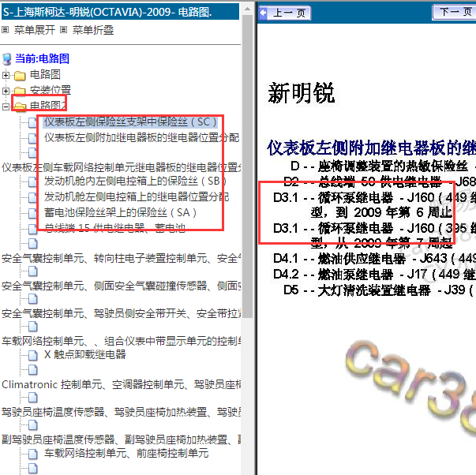This screenshot has height=475, width=476.
Task: Open 车载网络控制单元、组合仪表 entry
Action: (122, 341)
